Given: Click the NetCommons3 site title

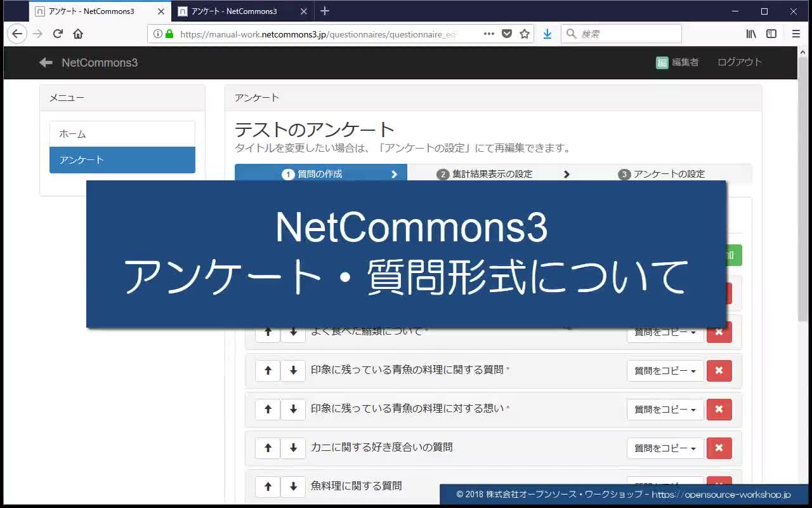Looking at the screenshot, I should pyautogui.click(x=100, y=62).
